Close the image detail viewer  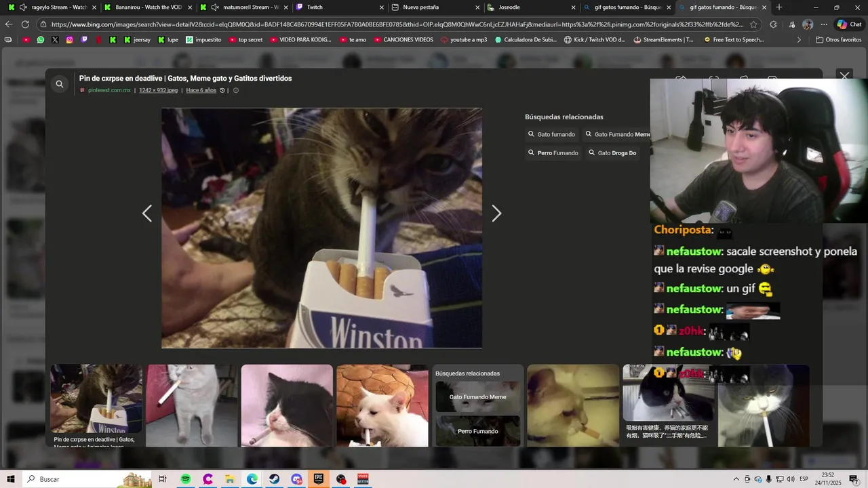[x=844, y=76]
